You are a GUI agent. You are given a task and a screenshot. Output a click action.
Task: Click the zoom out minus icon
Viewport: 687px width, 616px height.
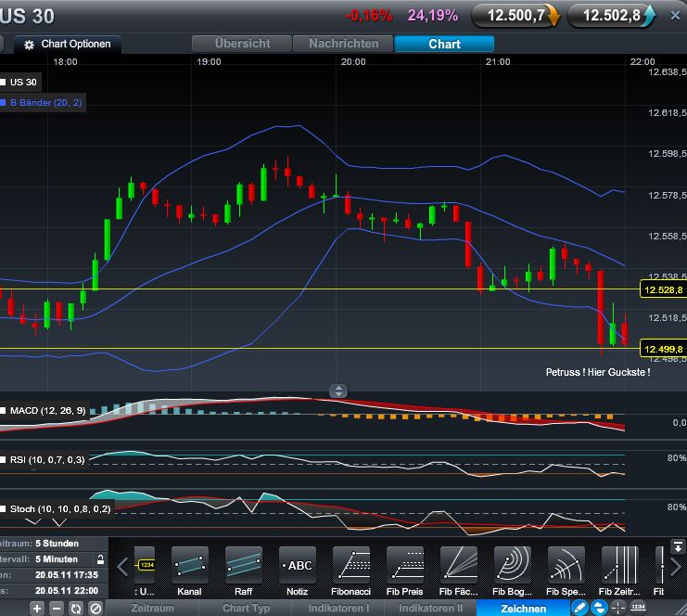point(56,609)
